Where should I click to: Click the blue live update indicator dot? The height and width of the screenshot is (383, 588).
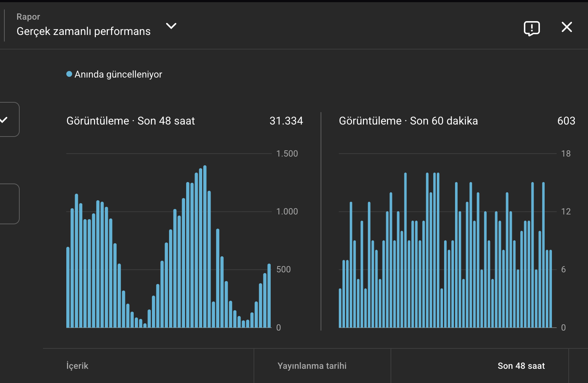point(69,74)
